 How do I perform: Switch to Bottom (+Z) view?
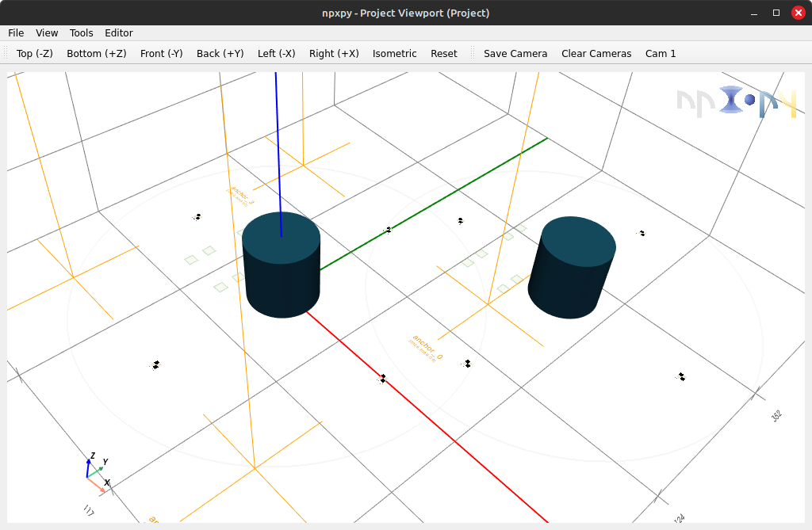(x=96, y=54)
